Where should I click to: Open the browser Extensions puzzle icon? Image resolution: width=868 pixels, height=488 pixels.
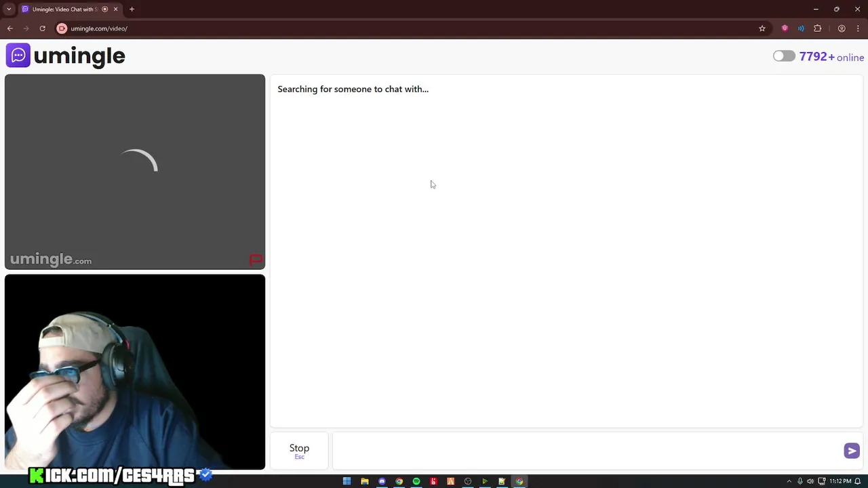(817, 28)
